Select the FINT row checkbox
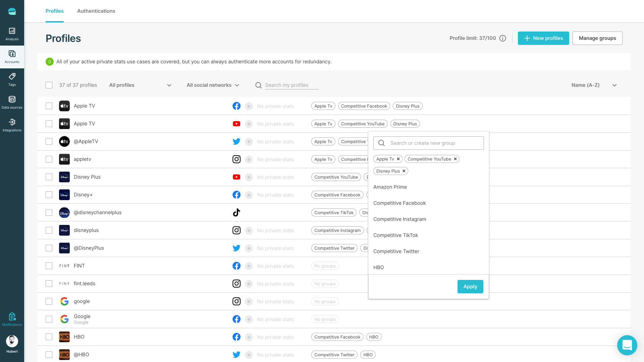Viewport: 644px width, 362px height. click(49, 266)
